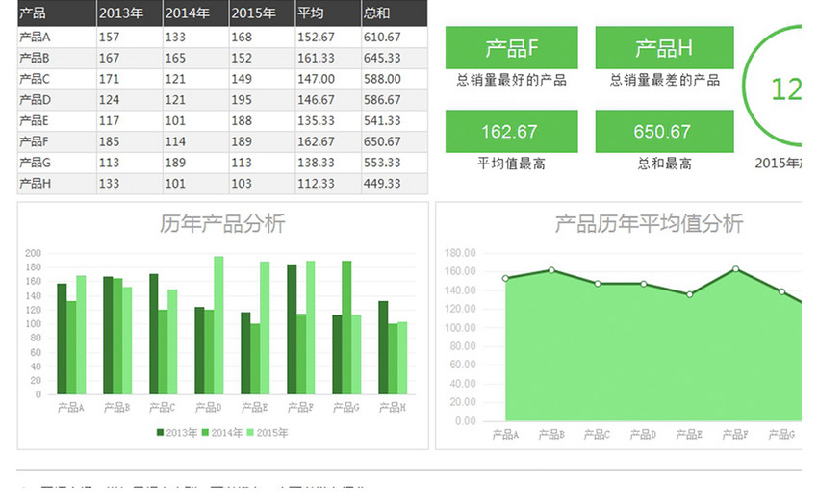The height and width of the screenshot is (504, 818).
Task: Click the 产品F peak data point on area chart
Action: click(735, 269)
